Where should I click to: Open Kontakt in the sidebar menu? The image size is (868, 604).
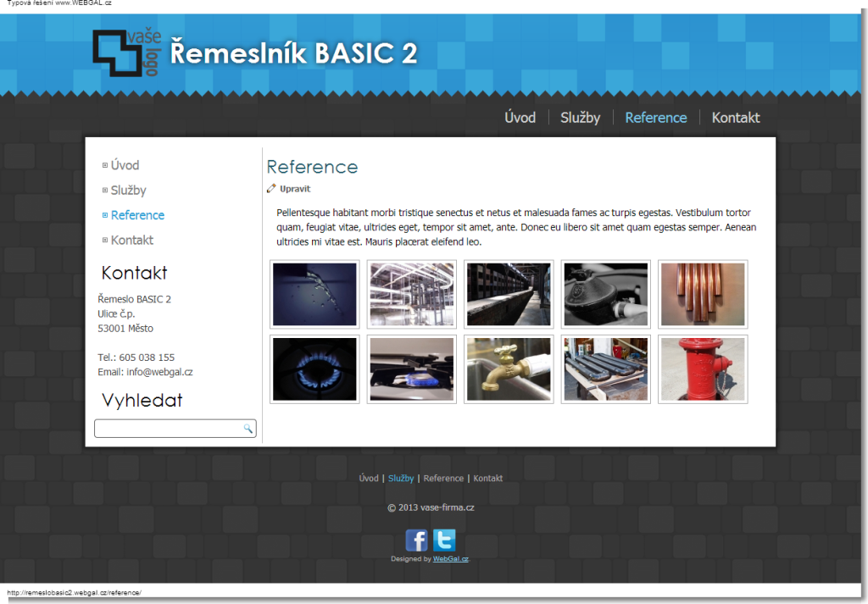point(132,240)
